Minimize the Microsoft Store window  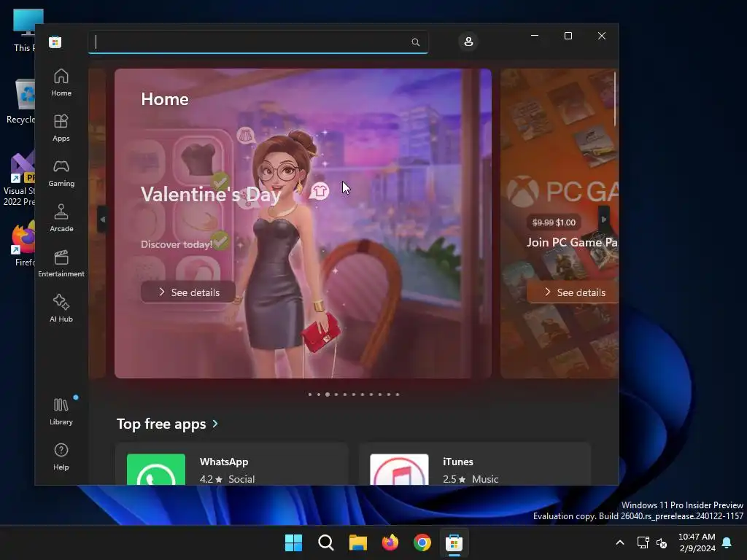pos(535,36)
